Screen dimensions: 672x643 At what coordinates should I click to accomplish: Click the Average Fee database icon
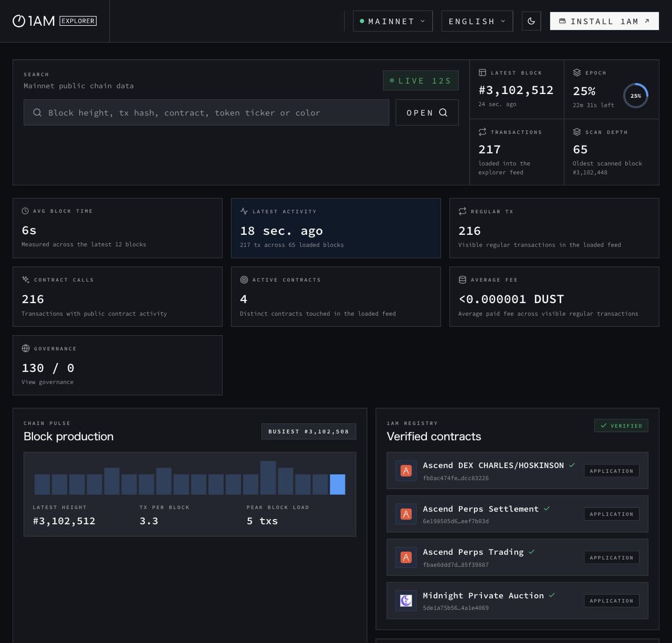click(463, 279)
